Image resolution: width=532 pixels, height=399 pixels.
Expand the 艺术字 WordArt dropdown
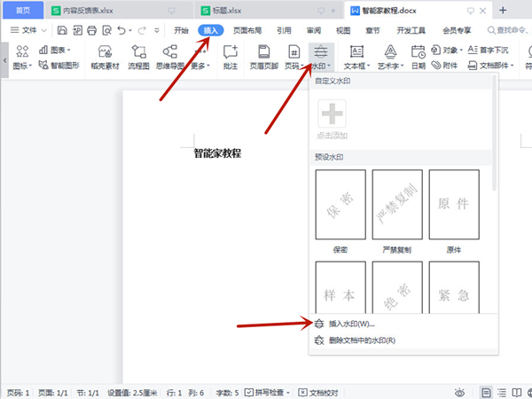391,66
